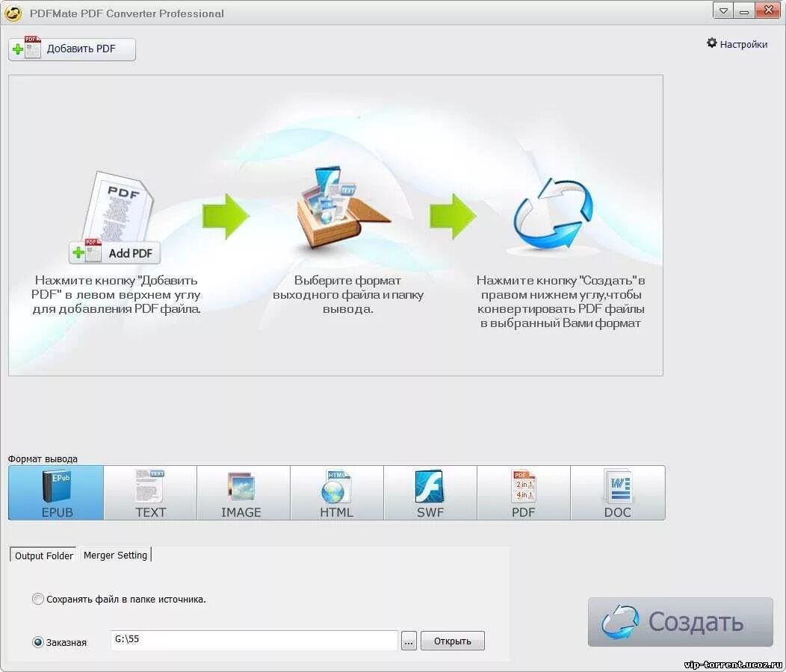Pick the SWF output format
Screen dimensions: 786x672
[x=430, y=493]
